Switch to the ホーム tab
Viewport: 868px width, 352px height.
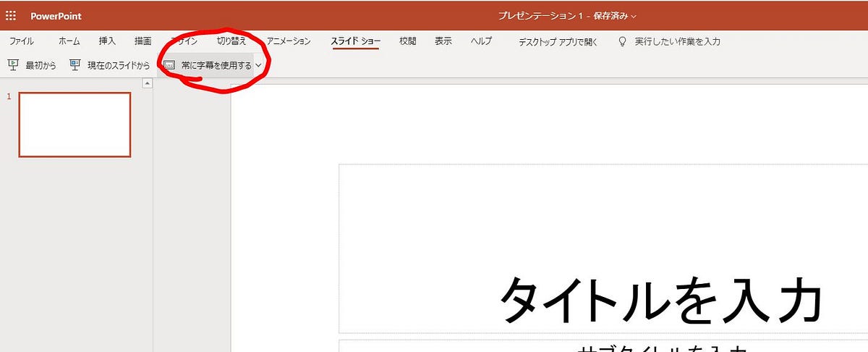tap(69, 41)
